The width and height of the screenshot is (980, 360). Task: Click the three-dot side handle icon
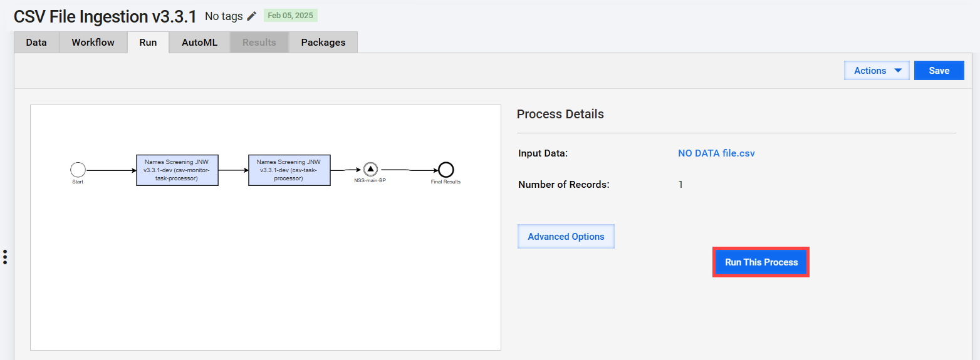(5, 257)
